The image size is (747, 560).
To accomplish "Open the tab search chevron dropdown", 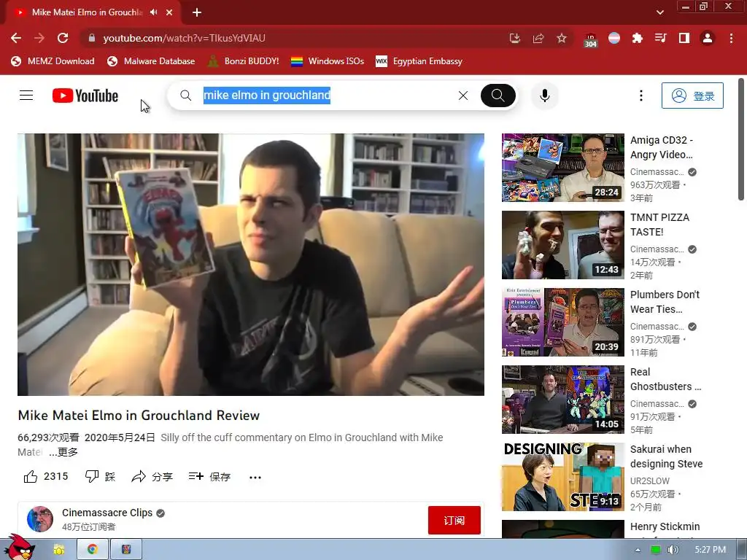I will (x=659, y=12).
